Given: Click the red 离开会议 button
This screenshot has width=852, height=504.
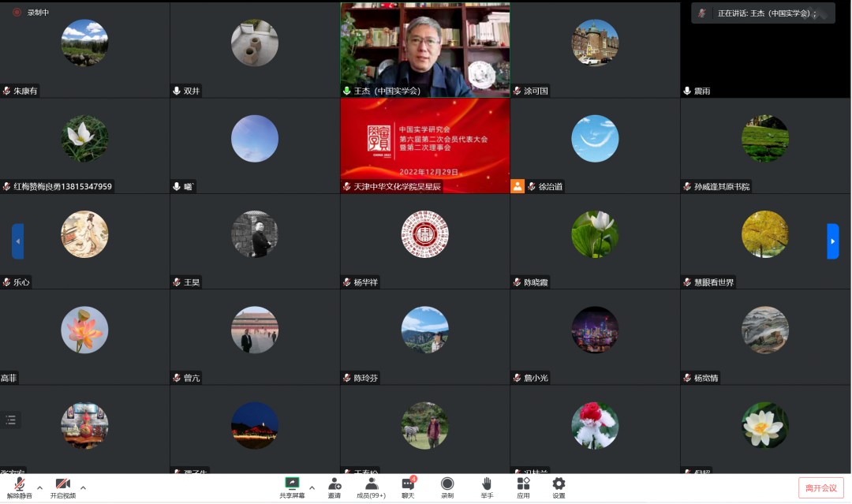Looking at the screenshot, I should (x=820, y=487).
